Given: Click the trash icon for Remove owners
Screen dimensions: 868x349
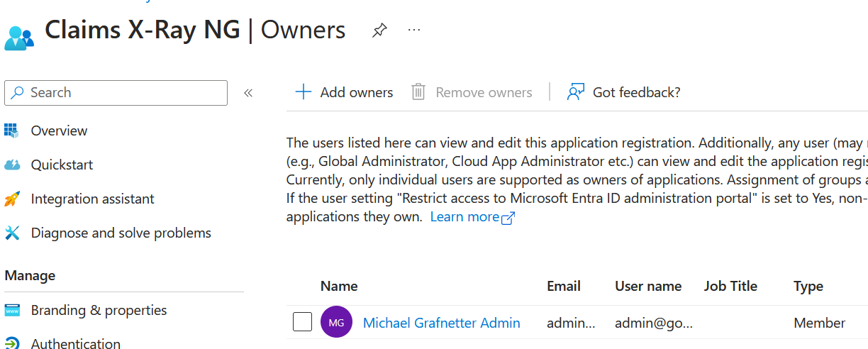Looking at the screenshot, I should click(x=418, y=92).
